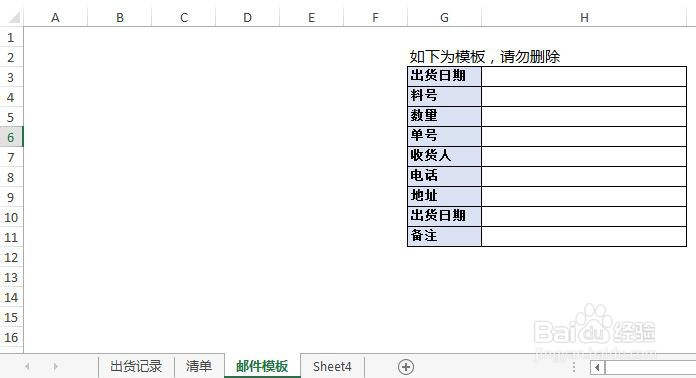The height and width of the screenshot is (378, 696).
Task: Select column D header
Action: tap(248, 18)
